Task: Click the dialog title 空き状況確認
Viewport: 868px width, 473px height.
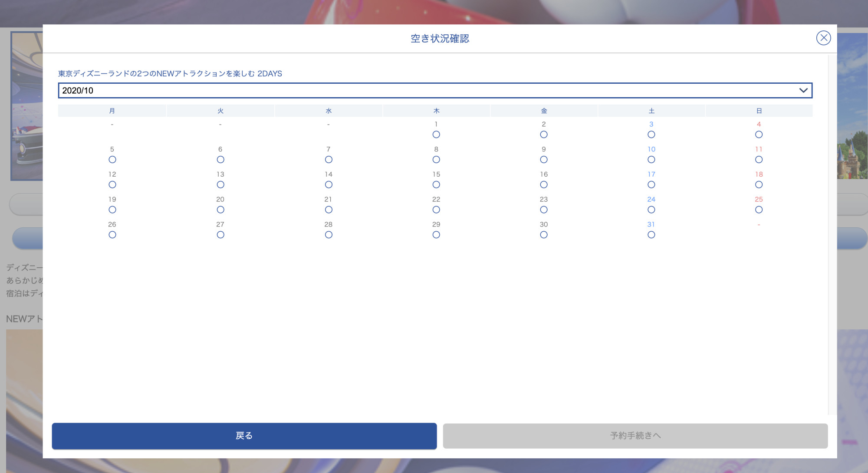Action: pos(440,39)
